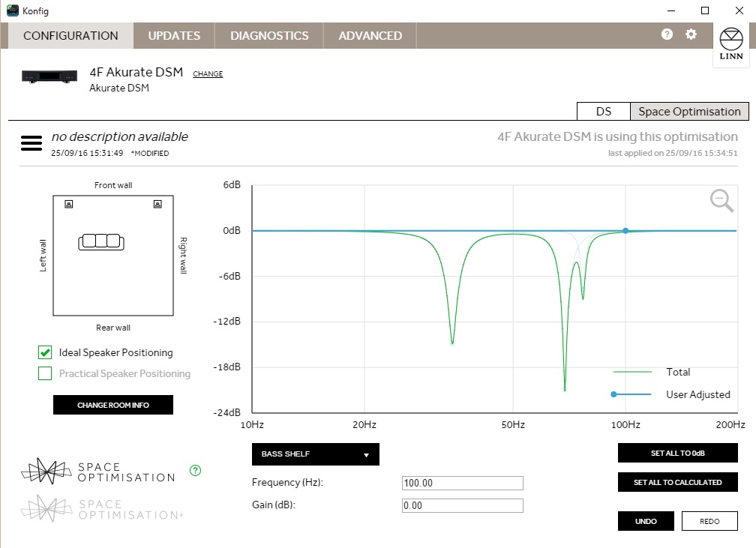Click the '25/09/16 15:31:49' timestamp

[87, 153]
